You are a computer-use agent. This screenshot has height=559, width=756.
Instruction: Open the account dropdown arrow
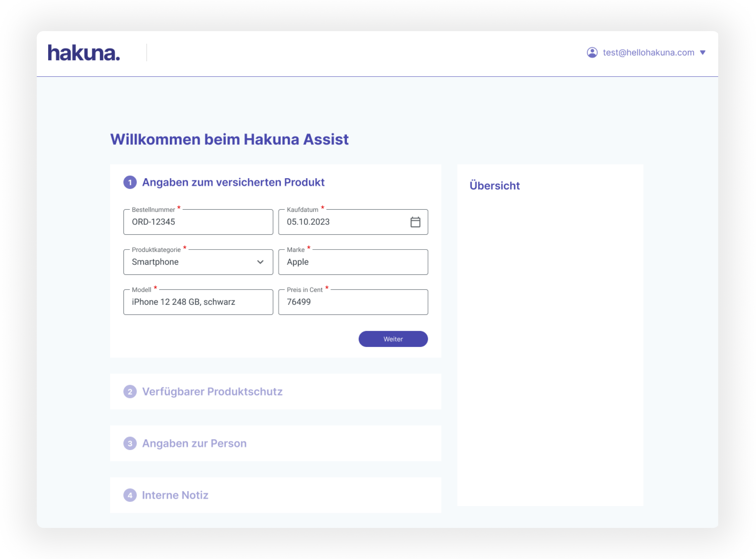coord(703,53)
